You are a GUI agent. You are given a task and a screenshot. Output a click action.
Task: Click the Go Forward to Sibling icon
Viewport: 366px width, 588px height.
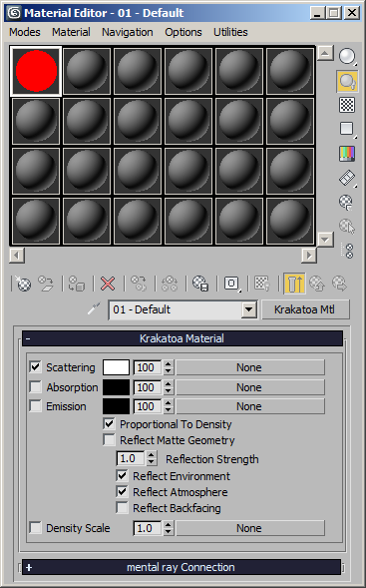(x=339, y=284)
